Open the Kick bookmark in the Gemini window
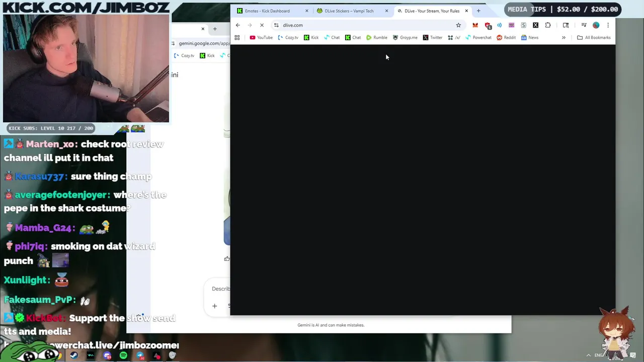 point(207,56)
